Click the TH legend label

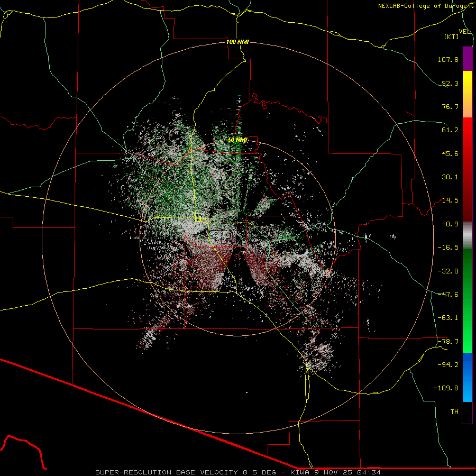[454, 412]
